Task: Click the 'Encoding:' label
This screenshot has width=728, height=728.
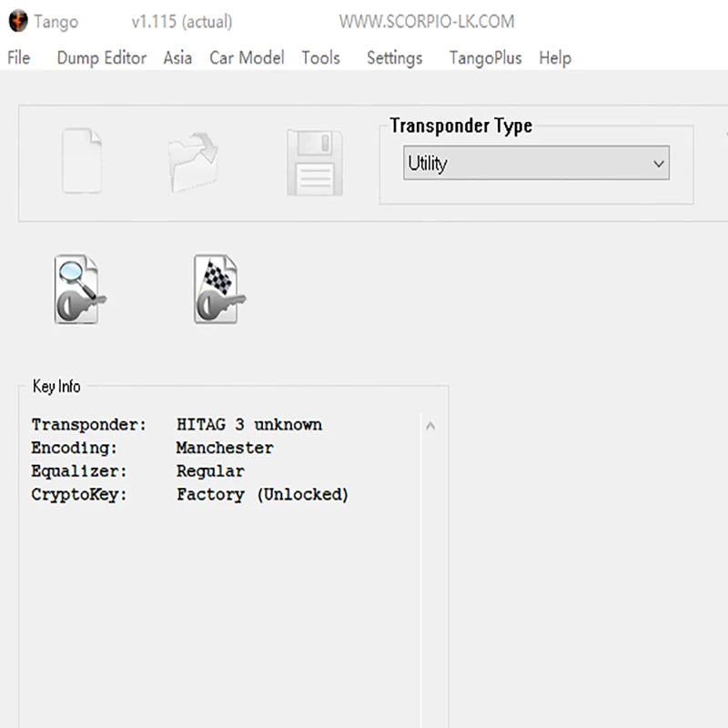Action: [75, 448]
